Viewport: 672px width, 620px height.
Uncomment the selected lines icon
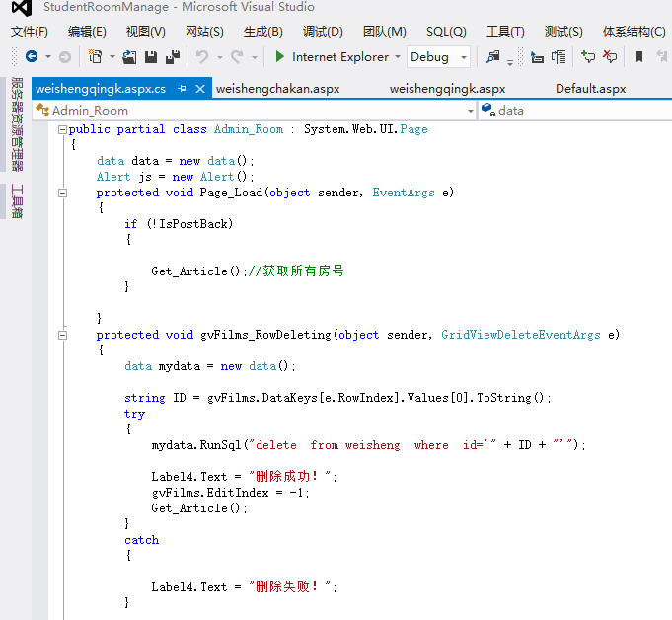tap(610, 56)
